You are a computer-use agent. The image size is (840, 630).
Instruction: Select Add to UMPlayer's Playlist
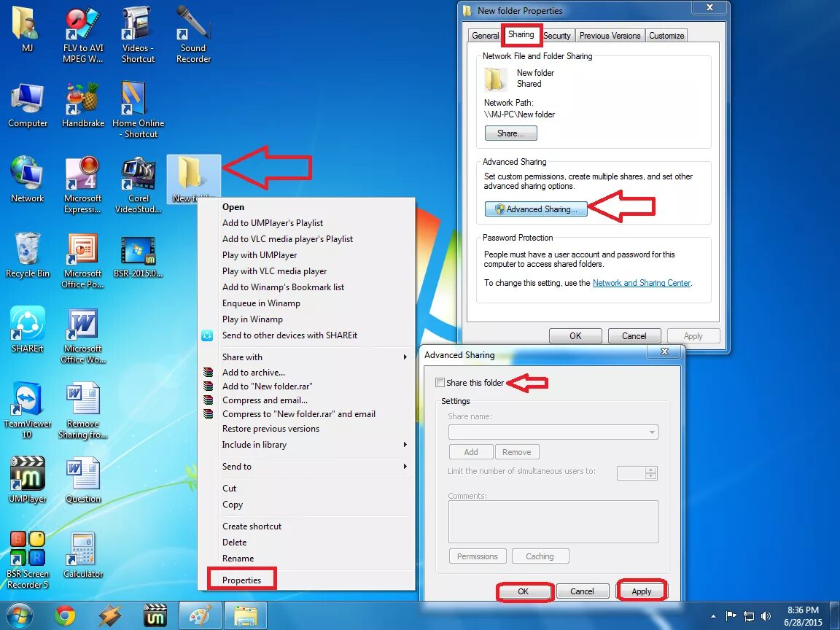306,223
